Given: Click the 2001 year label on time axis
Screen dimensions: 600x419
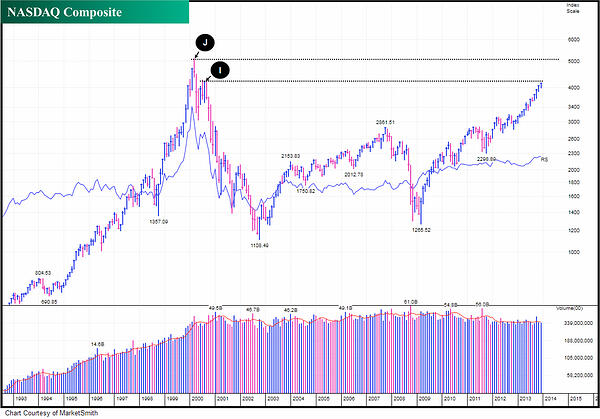Looking at the screenshot, I should [223, 399].
